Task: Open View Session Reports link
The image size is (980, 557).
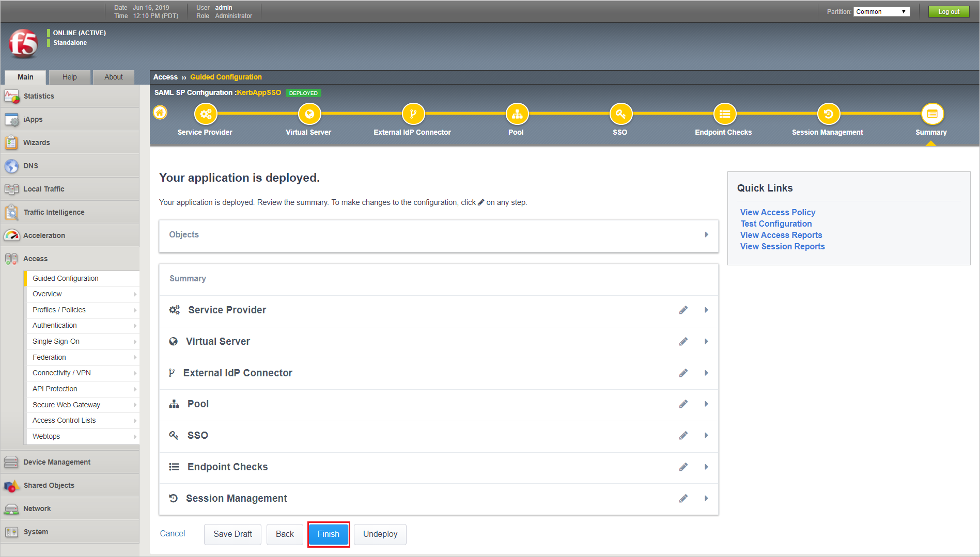Action: (782, 246)
